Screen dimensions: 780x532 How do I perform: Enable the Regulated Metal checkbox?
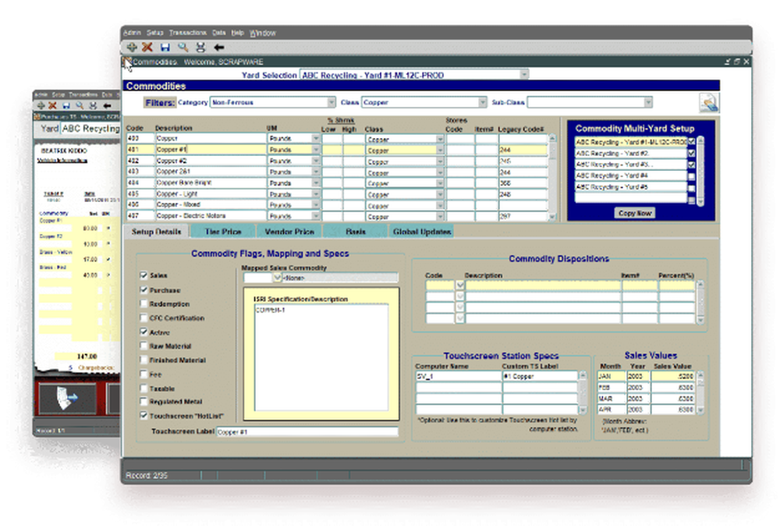(144, 401)
